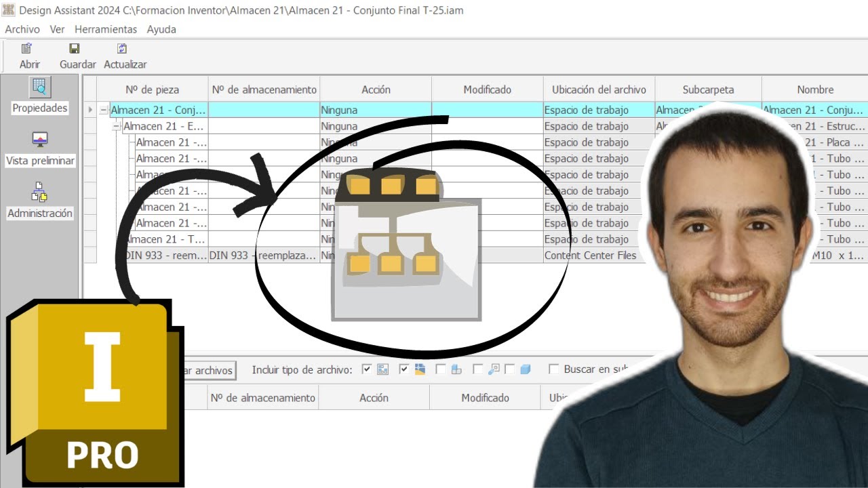Click the upper table's Acción column header
The image size is (868, 488).
[x=376, y=89]
